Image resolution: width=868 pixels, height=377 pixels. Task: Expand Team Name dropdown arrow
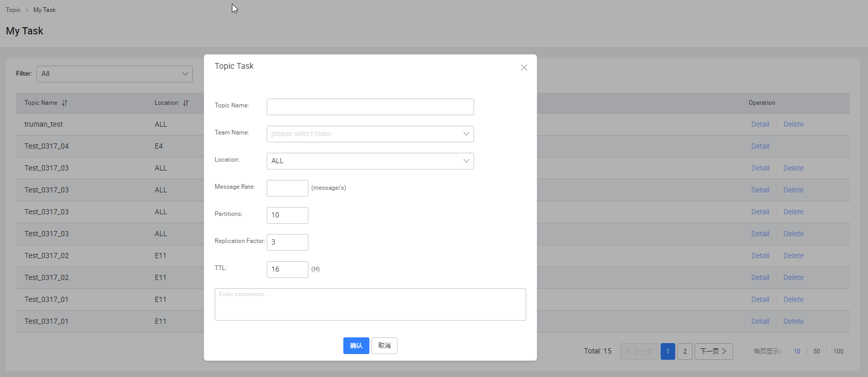pyautogui.click(x=466, y=134)
